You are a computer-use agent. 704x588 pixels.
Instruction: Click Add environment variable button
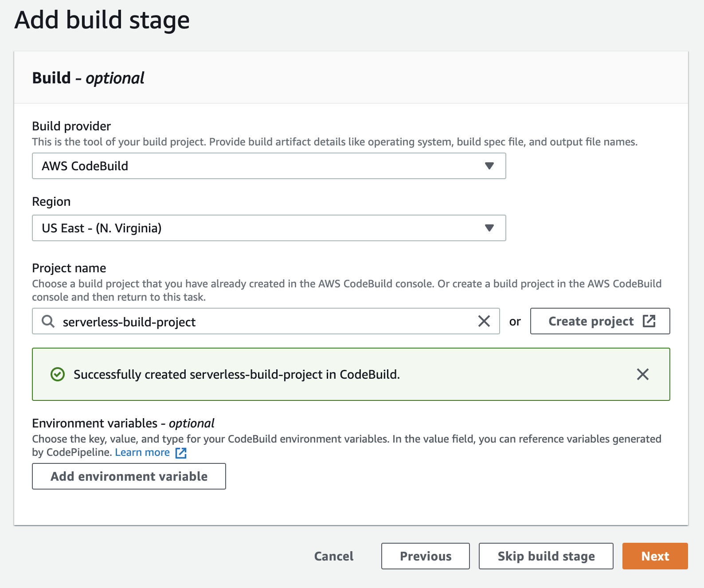point(129,476)
